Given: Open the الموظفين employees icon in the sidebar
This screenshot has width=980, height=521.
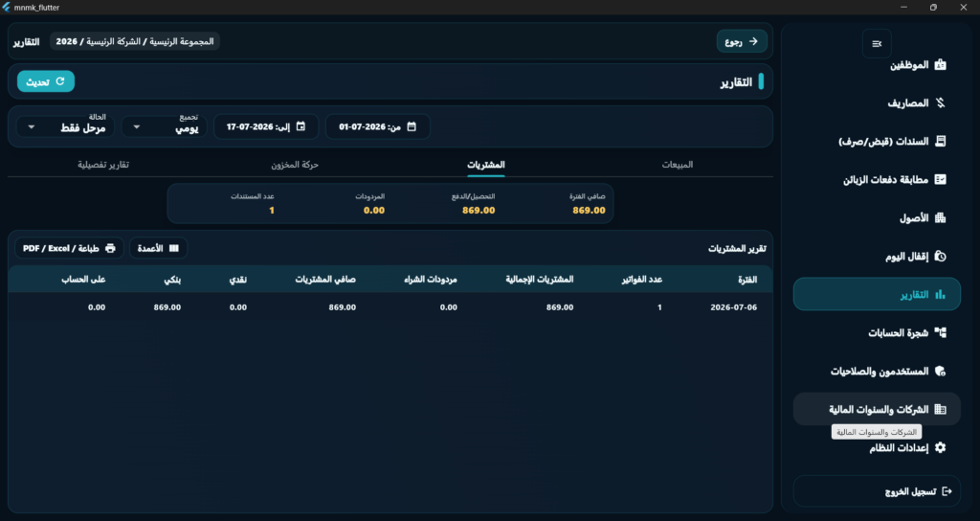Looking at the screenshot, I should 940,65.
